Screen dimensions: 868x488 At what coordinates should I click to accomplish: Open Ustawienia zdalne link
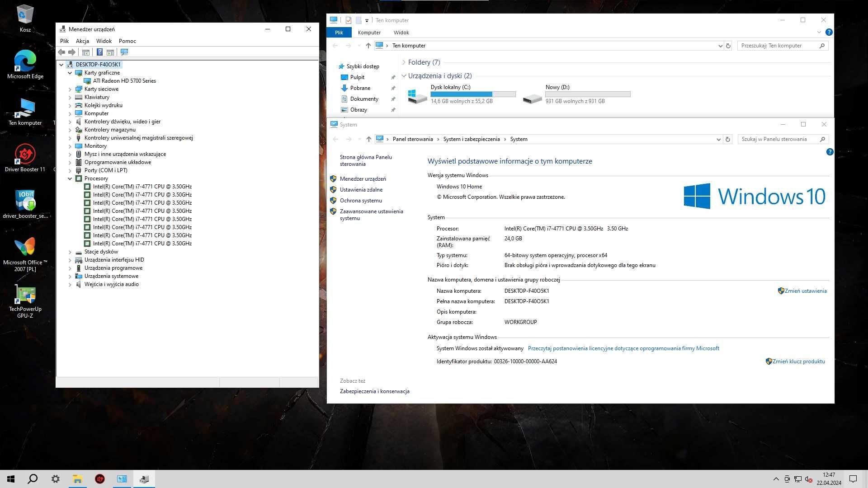361,190
